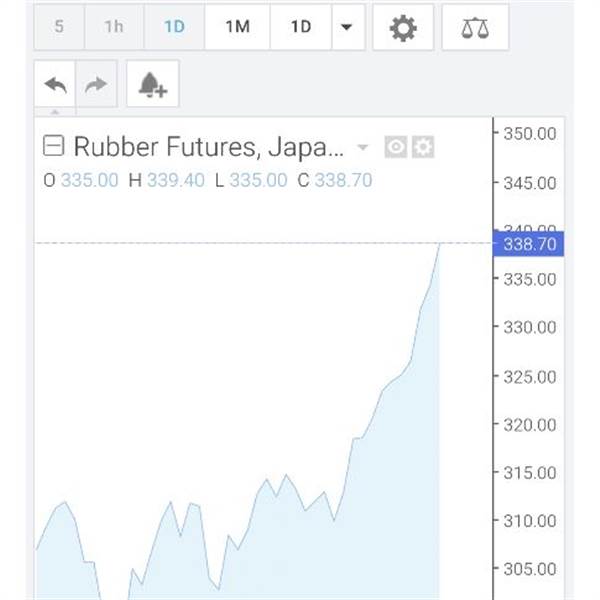
Task: Open chart settings gear in top toolbar
Action: point(403,27)
